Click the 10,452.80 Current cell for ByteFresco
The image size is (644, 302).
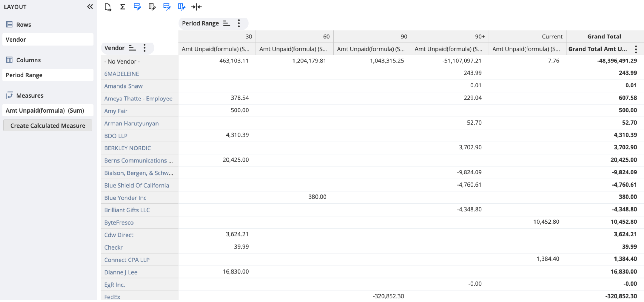pos(546,222)
